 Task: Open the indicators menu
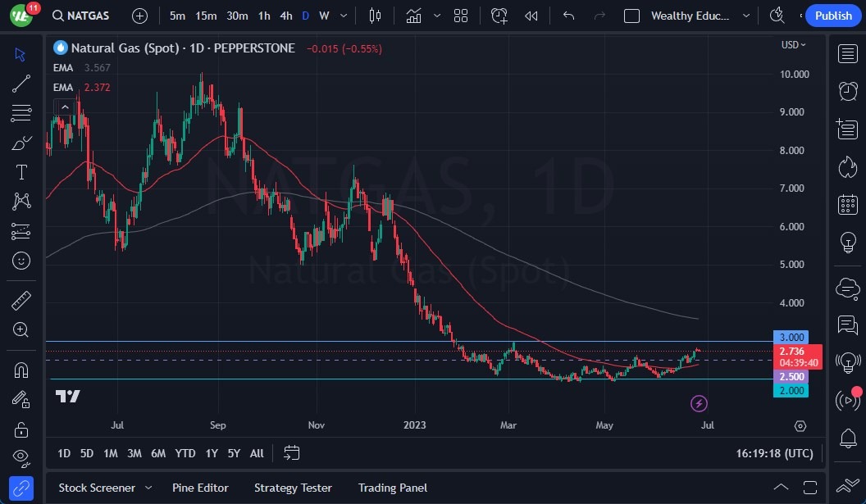click(413, 16)
